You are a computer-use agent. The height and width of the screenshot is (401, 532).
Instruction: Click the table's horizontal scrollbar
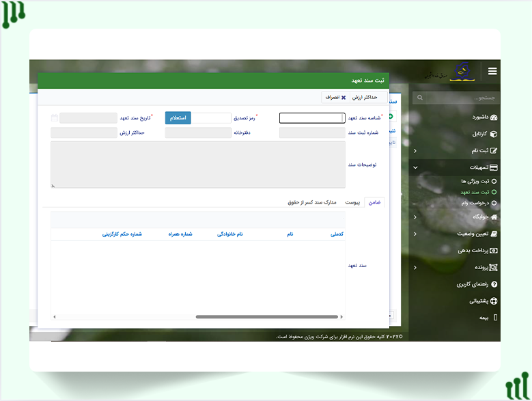pyautogui.click(x=266, y=317)
